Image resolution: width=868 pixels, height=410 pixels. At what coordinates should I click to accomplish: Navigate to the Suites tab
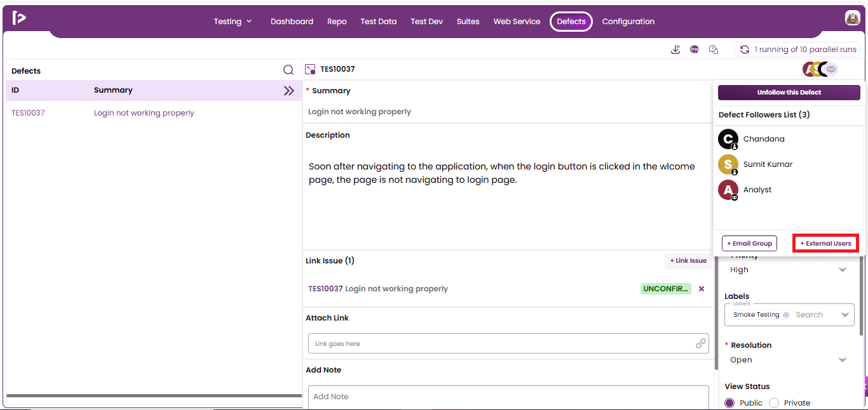[468, 22]
